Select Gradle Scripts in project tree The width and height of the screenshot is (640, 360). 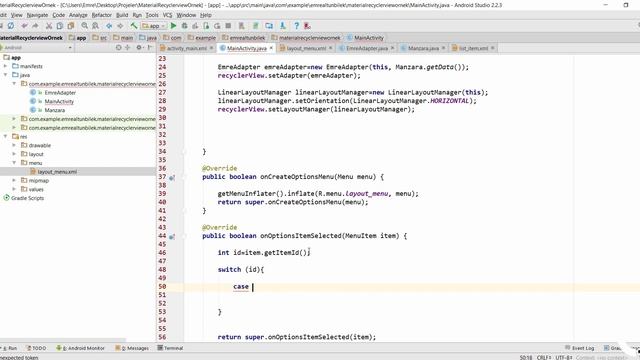point(27,198)
